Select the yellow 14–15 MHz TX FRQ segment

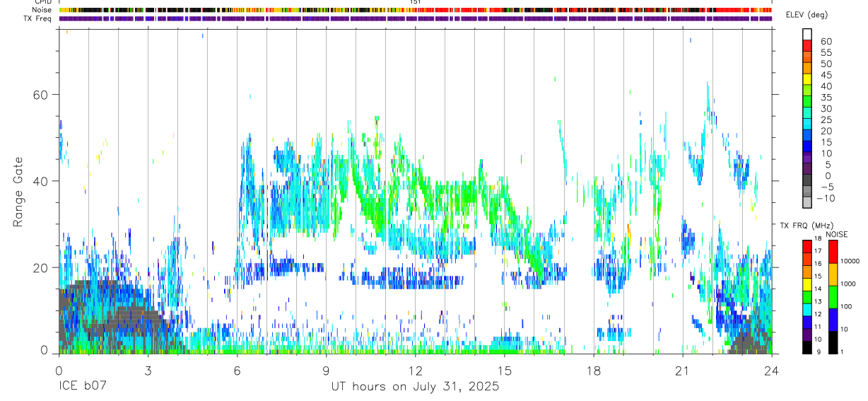807,284
